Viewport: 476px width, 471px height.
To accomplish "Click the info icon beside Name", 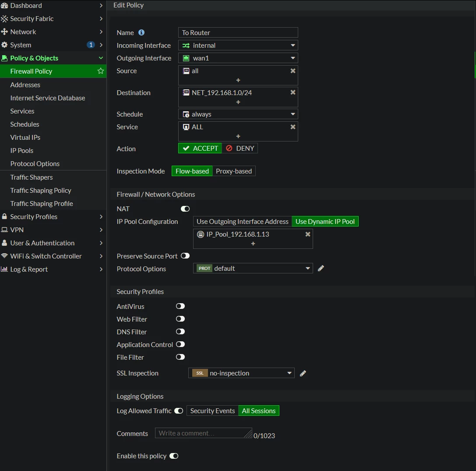I will point(141,32).
